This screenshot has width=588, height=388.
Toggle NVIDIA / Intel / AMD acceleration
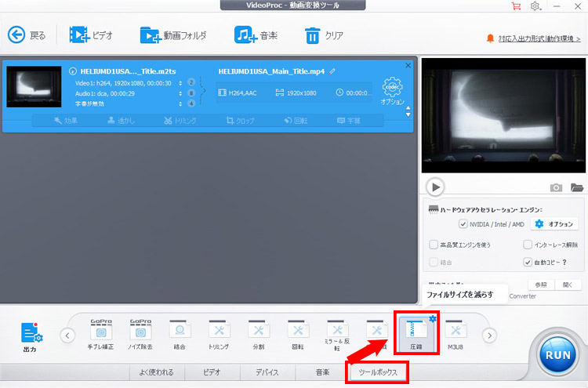click(463, 224)
